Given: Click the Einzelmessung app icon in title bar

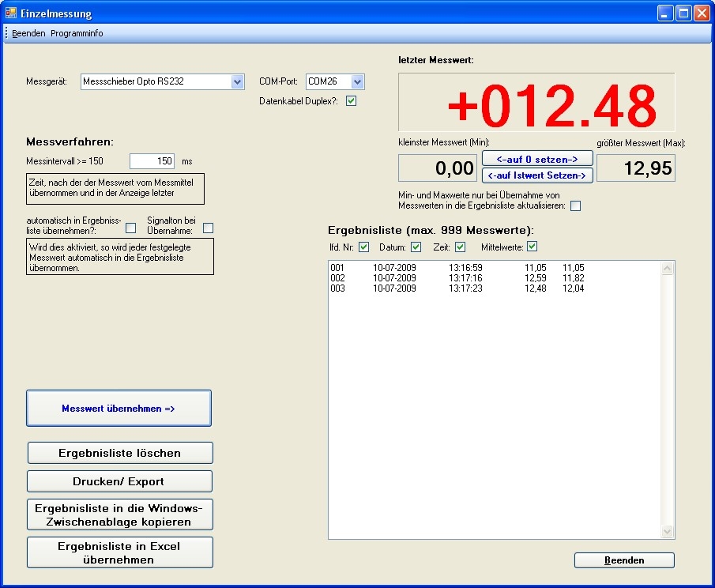Looking at the screenshot, I should pos(10,13).
